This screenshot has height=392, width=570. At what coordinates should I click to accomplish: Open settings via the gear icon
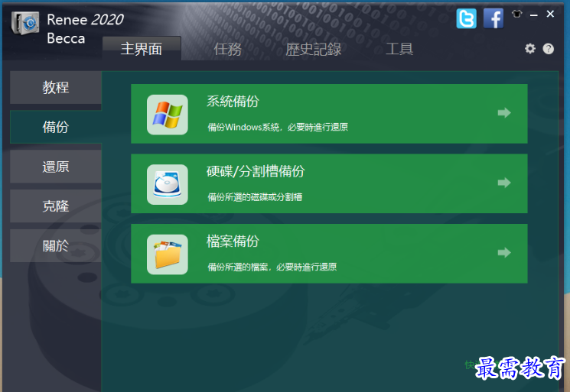coord(530,49)
